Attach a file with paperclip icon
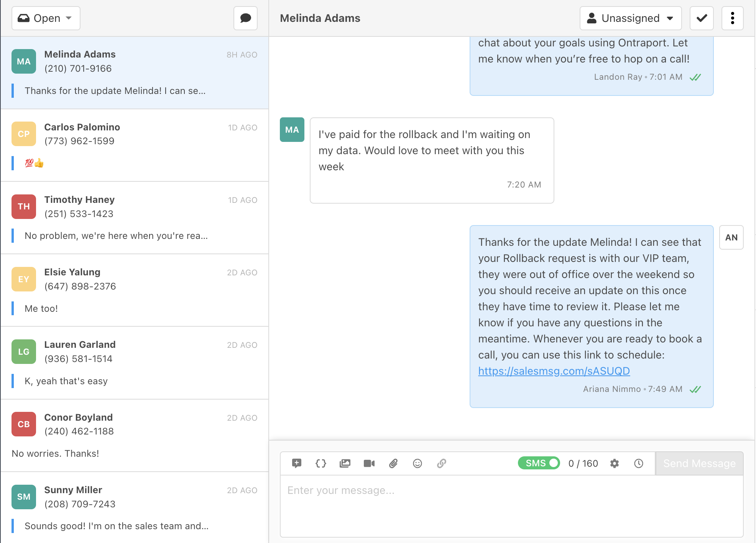Viewport: 756px width, 543px height. (x=393, y=463)
